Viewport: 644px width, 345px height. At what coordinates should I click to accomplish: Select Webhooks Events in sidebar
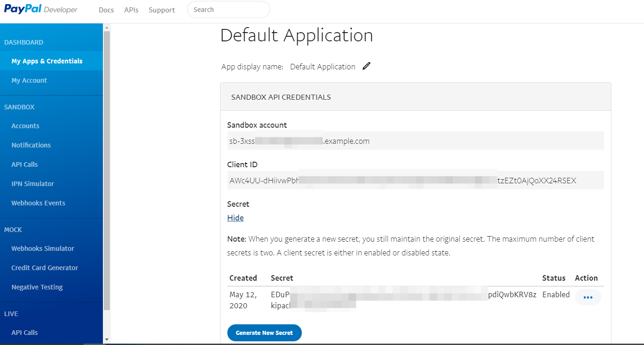38,203
